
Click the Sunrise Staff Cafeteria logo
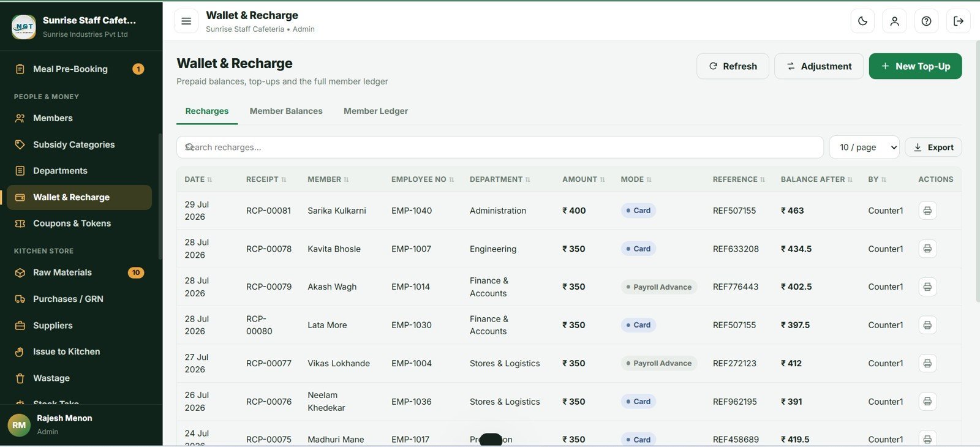coord(24,26)
